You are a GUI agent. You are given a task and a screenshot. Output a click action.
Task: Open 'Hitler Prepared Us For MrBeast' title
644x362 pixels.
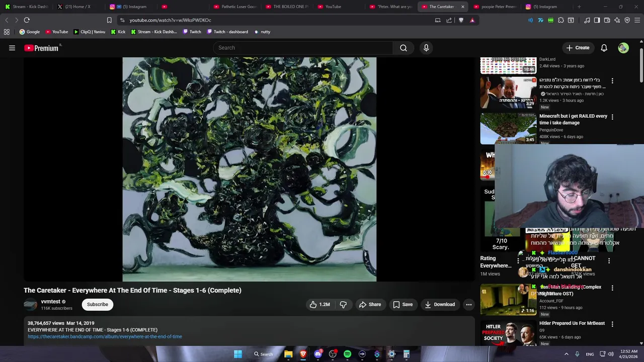[572, 323]
